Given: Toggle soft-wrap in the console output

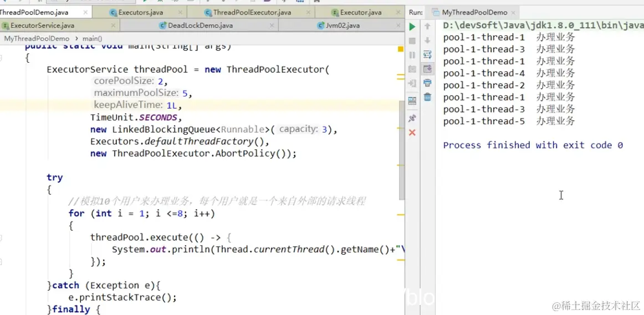Looking at the screenshot, I should click(x=427, y=55).
